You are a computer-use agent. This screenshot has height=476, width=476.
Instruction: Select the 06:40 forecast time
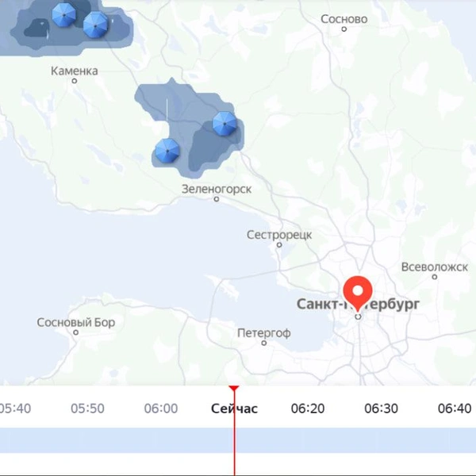tap(455, 409)
